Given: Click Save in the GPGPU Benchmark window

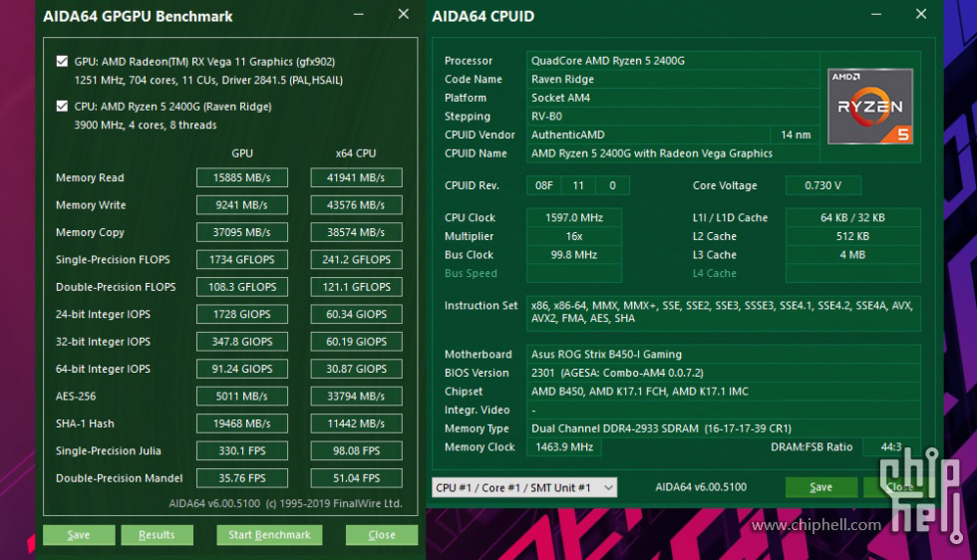Looking at the screenshot, I should coord(79,534).
